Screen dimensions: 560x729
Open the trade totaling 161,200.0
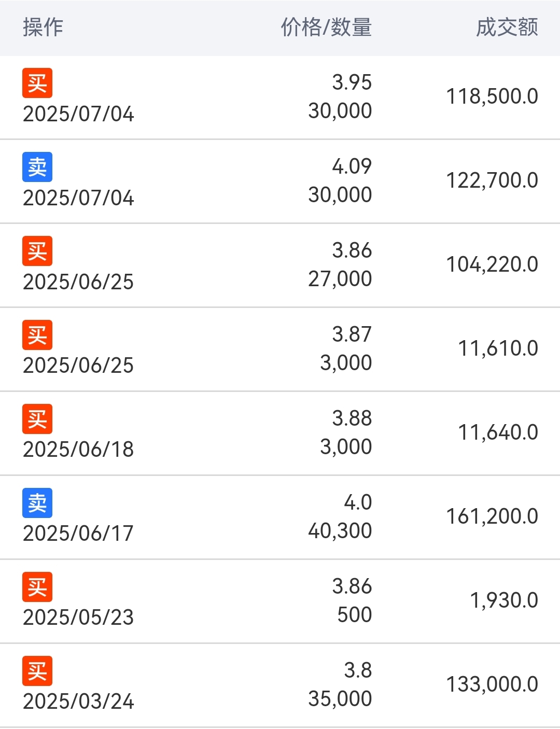[x=280, y=517]
